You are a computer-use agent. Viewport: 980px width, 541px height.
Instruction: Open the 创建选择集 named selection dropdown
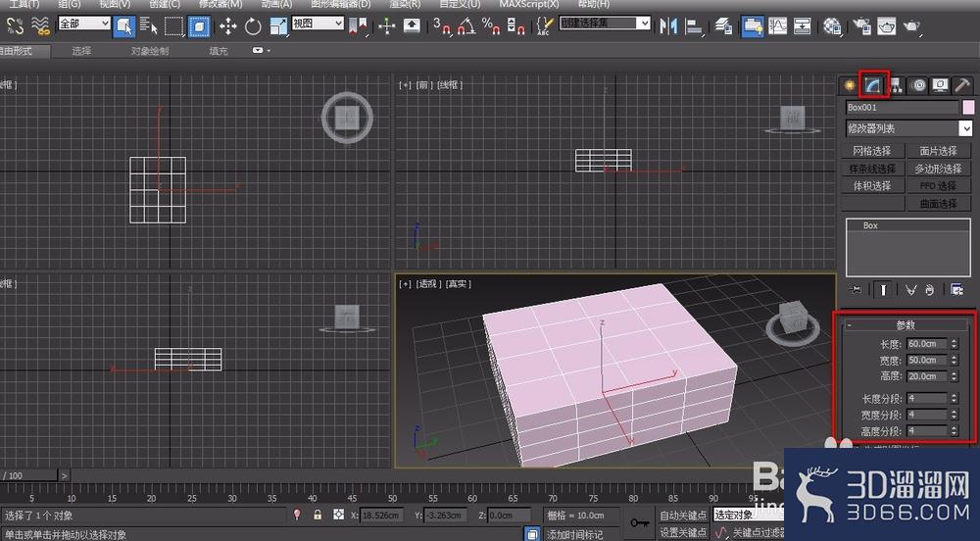point(605,24)
